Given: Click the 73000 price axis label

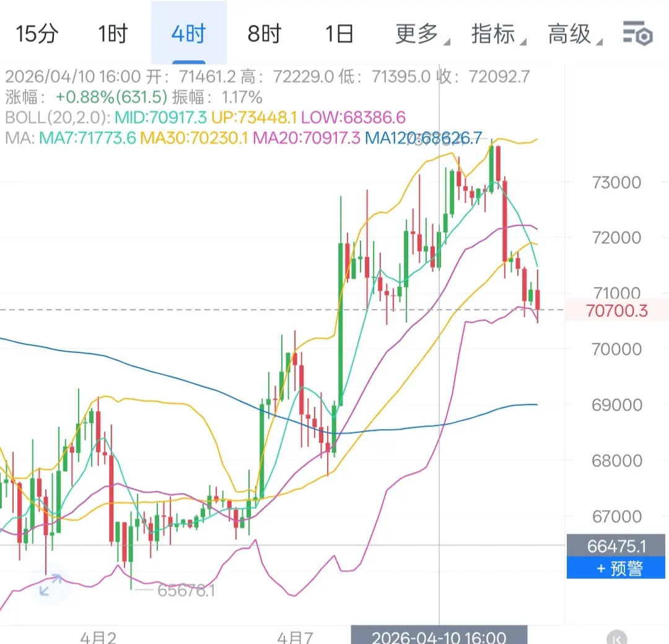Looking at the screenshot, I should pos(616,183).
